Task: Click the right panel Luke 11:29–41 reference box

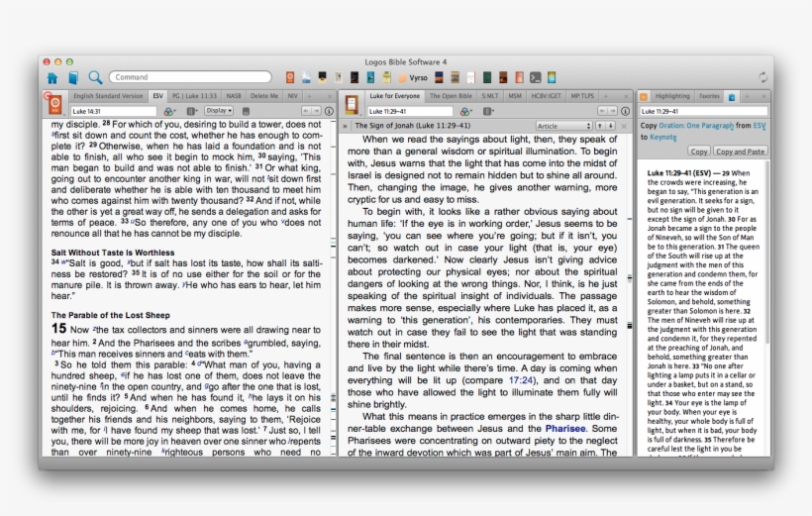Action: pos(703,111)
